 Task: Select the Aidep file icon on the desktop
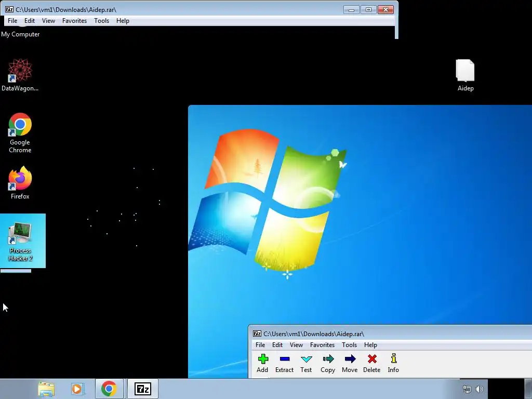point(465,75)
